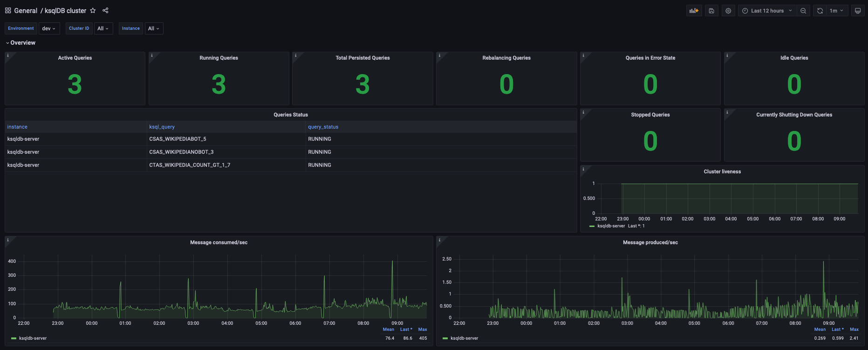Show info for Cluster liveness panel

[x=583, y=169]
